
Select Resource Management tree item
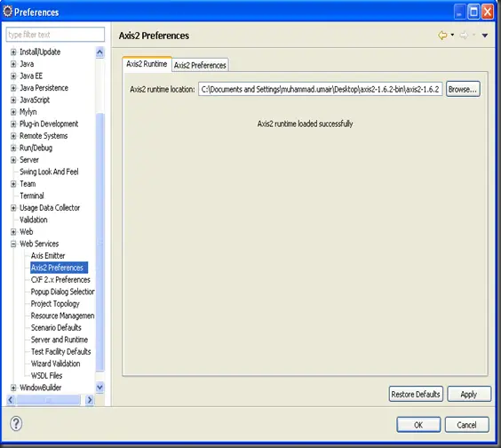click(x=62, y=316)
